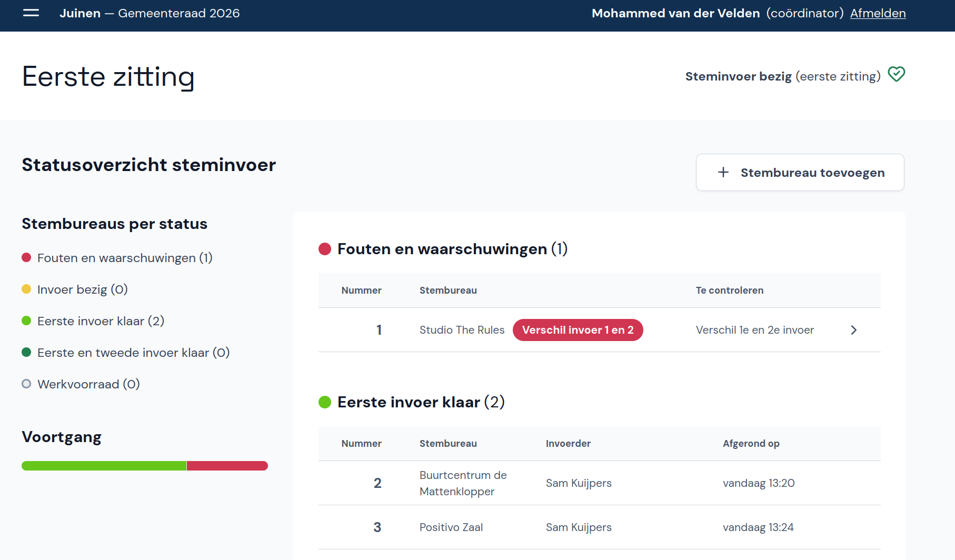Click Afgerond op column header
The width and height of the screenshot is (955, 560).
(x=751, y=444)
